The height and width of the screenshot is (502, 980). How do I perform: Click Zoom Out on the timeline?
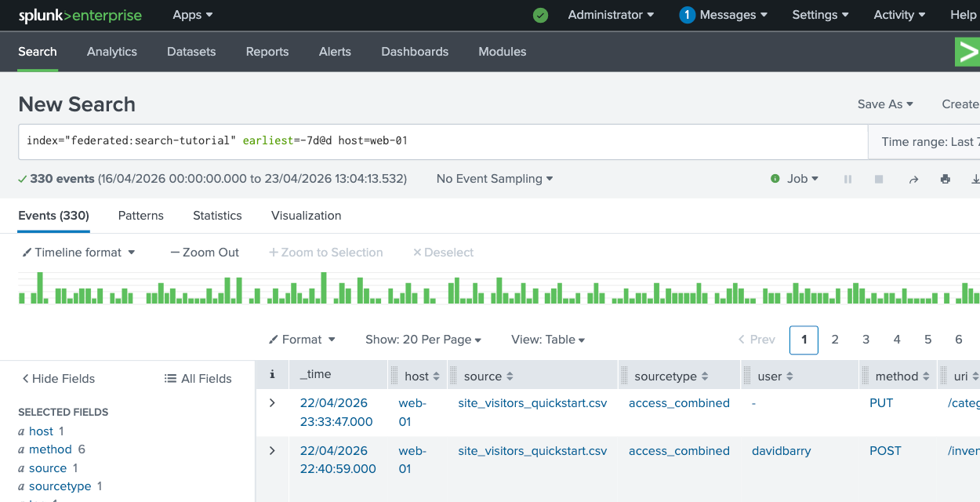(205, 253)
